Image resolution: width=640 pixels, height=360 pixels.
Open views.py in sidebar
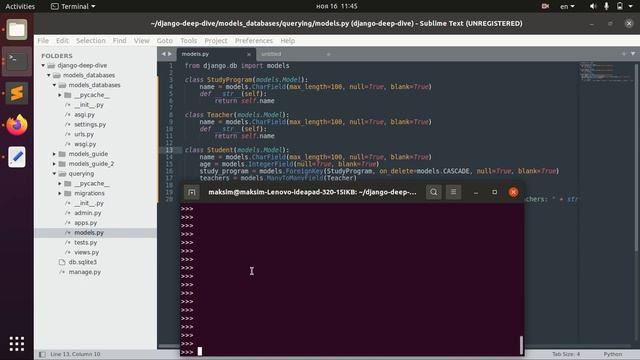(x=87, y=252)
